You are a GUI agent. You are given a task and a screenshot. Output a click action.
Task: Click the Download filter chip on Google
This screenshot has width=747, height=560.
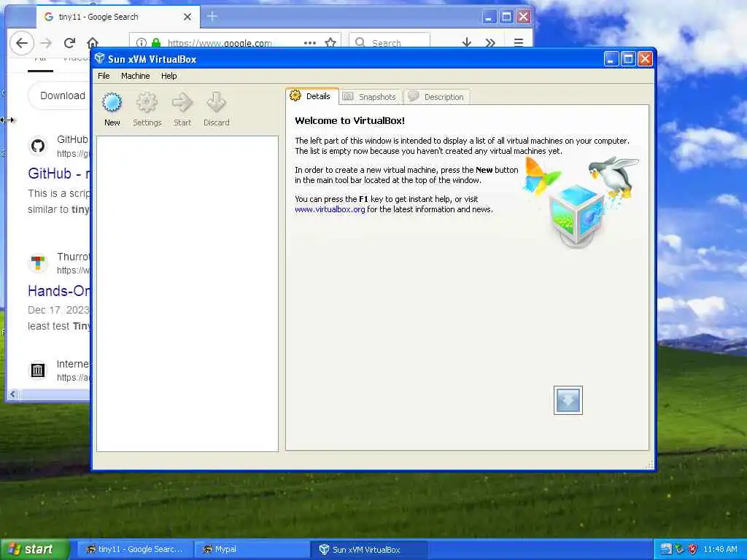coord(59,96)
